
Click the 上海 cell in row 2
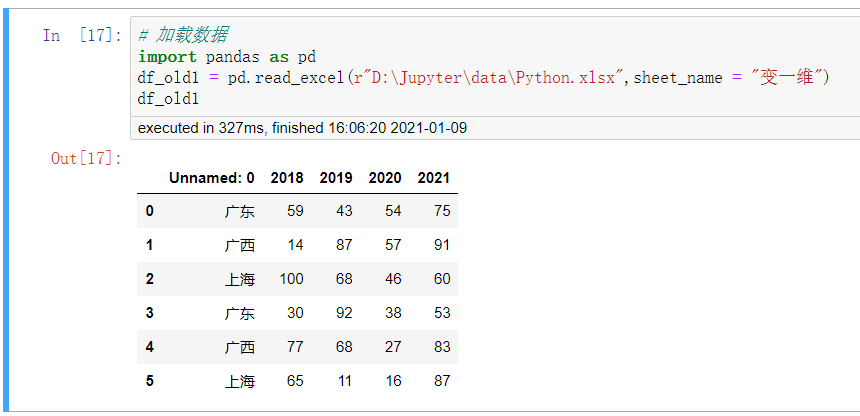[240, 279]
